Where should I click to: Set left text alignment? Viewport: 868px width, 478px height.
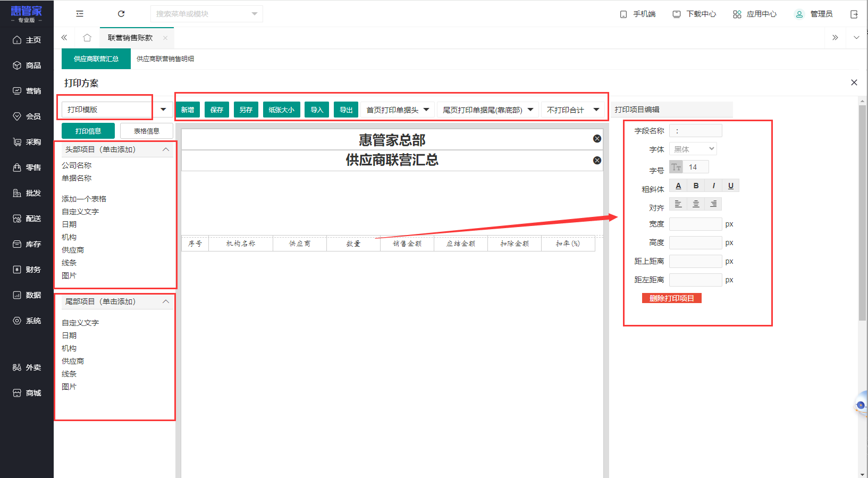click(678, 204)
